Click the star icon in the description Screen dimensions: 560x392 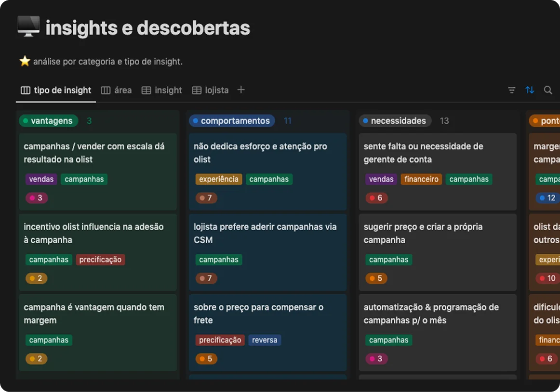[25, 61]
